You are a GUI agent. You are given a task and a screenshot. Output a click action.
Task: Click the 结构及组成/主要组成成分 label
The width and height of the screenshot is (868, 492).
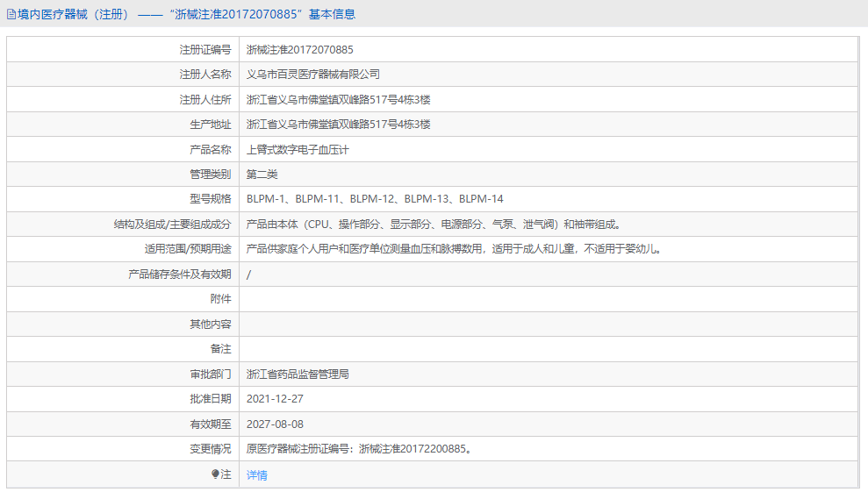(172, 225)
